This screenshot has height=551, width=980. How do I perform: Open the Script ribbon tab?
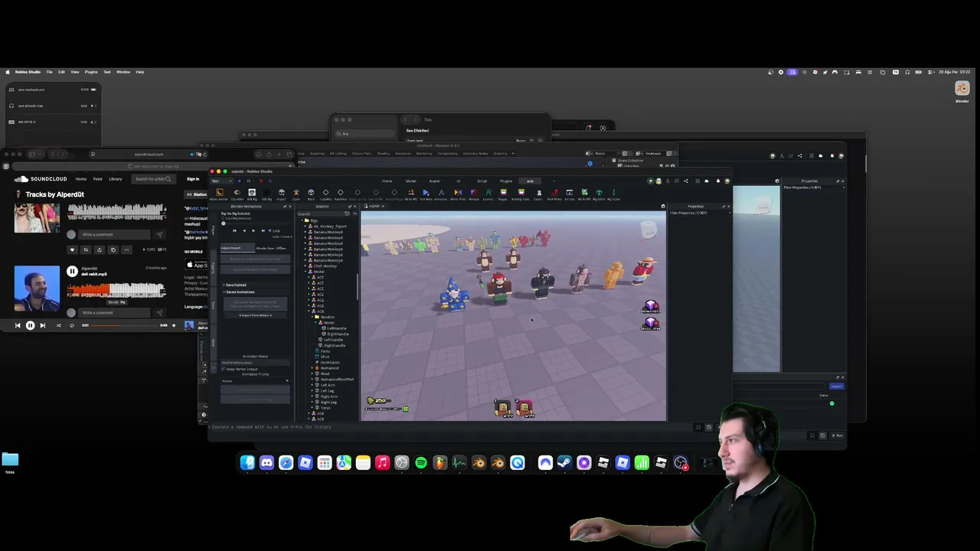coord(482,181)
